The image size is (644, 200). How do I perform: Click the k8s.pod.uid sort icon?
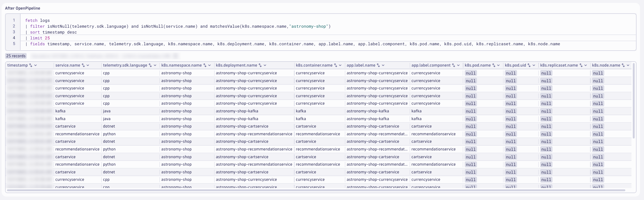click(x=529, y=65)
